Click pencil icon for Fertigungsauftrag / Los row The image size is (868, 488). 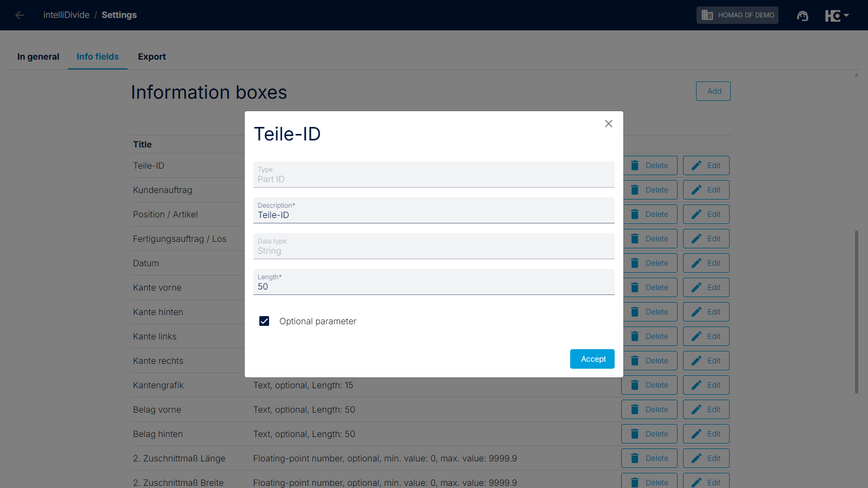(697, 239)
